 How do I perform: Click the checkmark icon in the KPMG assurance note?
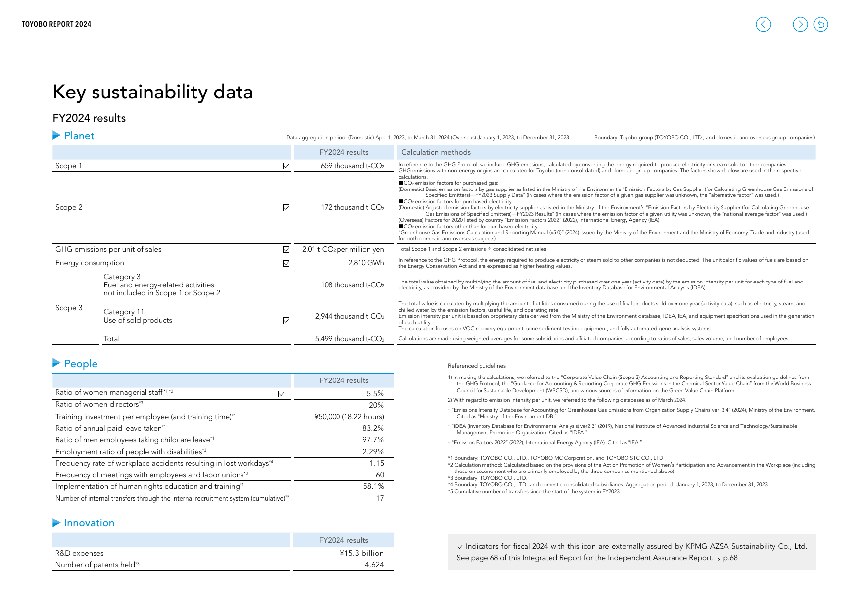tap(460, 547)
